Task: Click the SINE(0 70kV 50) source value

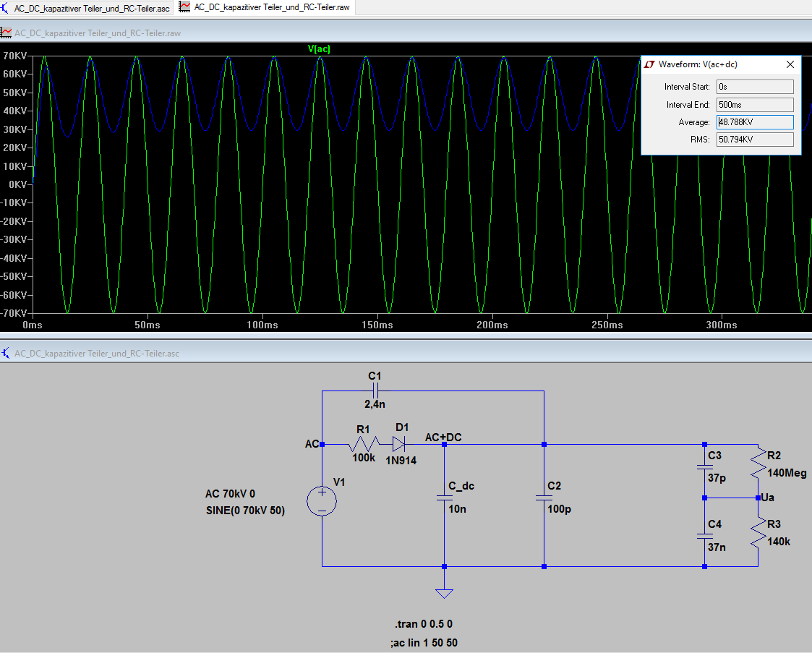Action: click(245, 511)
